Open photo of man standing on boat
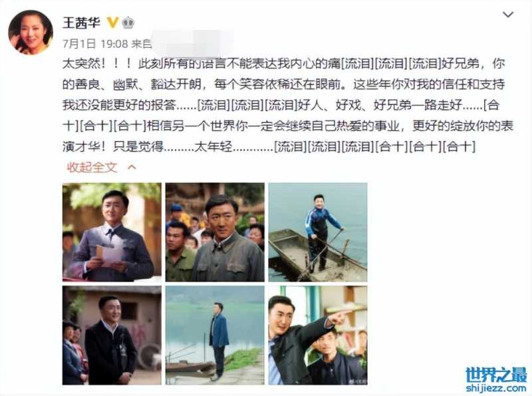Viewport: 532px width, 396px height. tap(318, 232)
